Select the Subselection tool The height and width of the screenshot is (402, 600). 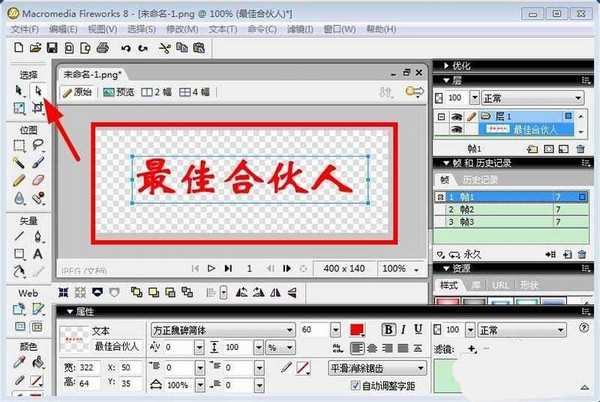(x=38, y=91)
